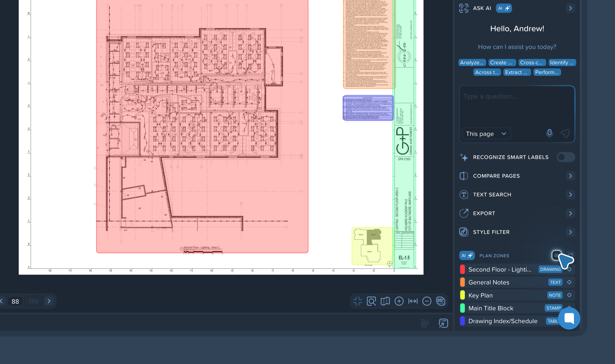
Task: Expand the Style Filter section
Action: [570, 232]
